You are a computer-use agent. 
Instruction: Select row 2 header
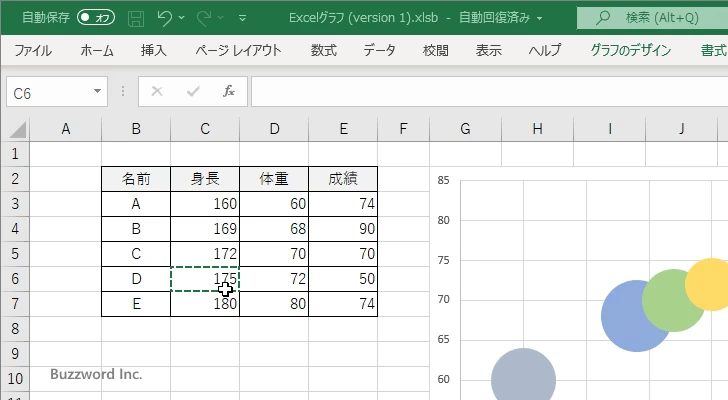click(15, 179)
